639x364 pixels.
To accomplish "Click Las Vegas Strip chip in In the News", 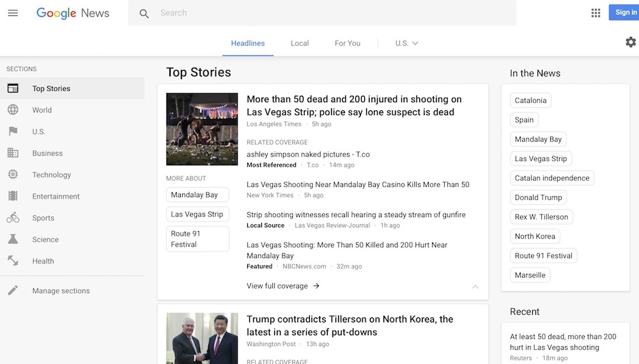I will [x=541, y=158].
